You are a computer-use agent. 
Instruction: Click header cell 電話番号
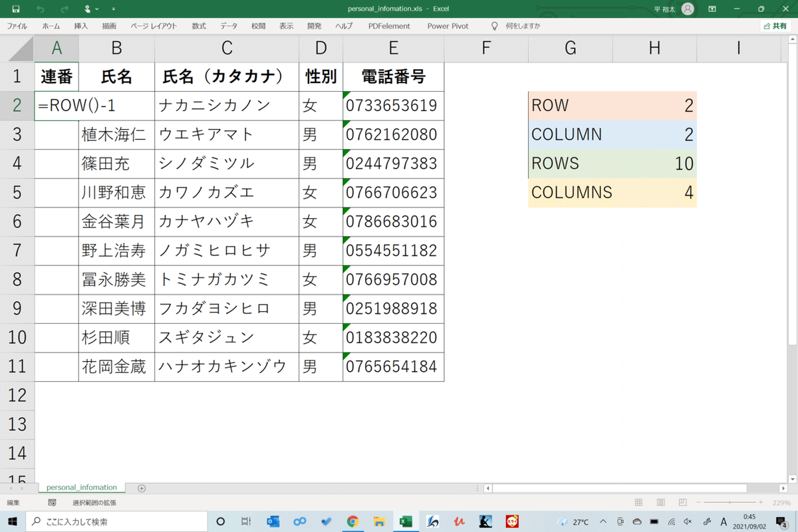[x=393, y=76]
